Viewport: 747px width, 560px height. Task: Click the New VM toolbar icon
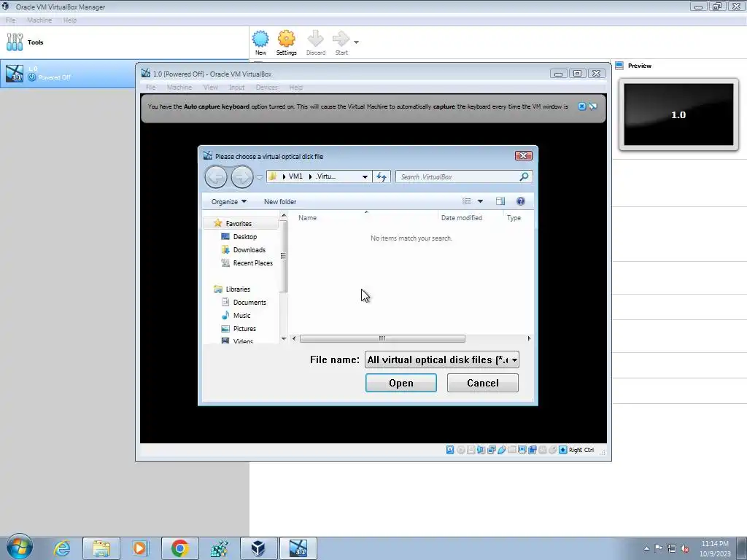(260, 43)
